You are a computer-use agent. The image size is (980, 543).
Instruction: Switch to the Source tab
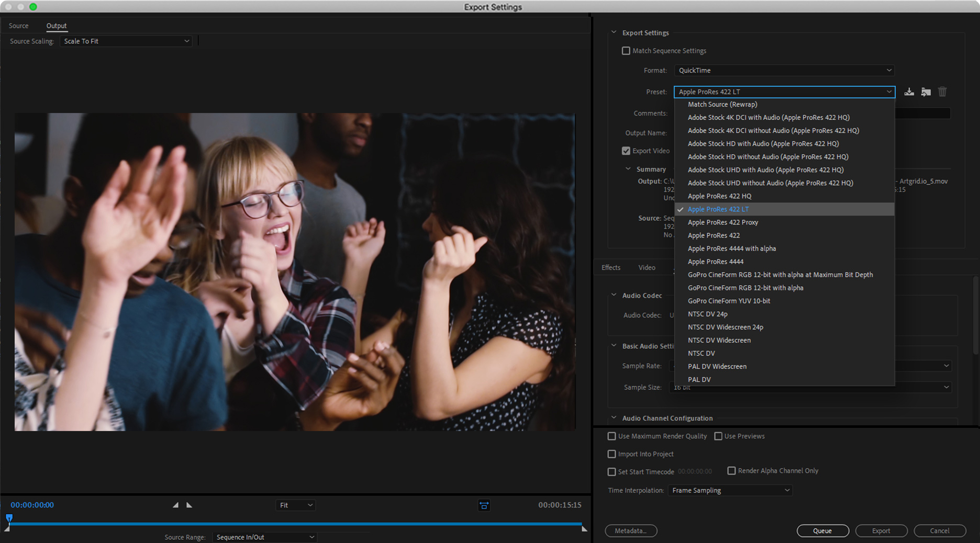tap(18, 26)
